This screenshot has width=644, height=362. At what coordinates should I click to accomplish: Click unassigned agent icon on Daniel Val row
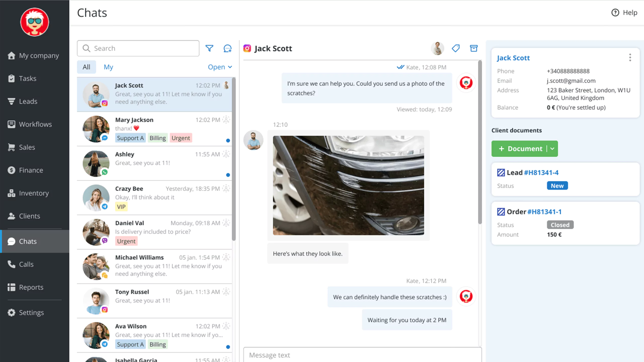point(226,223)
